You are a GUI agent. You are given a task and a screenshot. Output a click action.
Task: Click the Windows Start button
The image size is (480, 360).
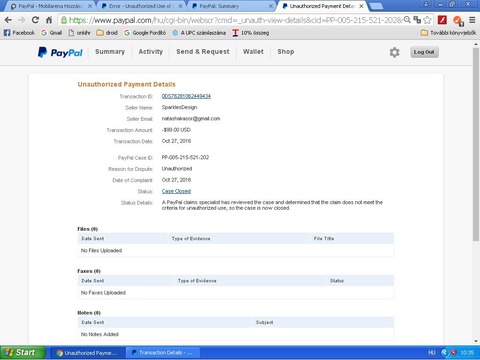23,353
